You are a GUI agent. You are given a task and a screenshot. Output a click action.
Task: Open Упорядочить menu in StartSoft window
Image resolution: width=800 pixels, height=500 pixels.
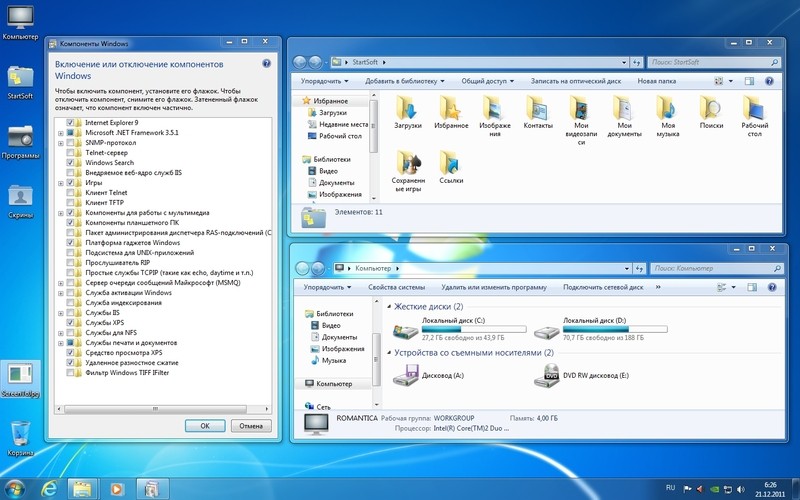(324, 81)
